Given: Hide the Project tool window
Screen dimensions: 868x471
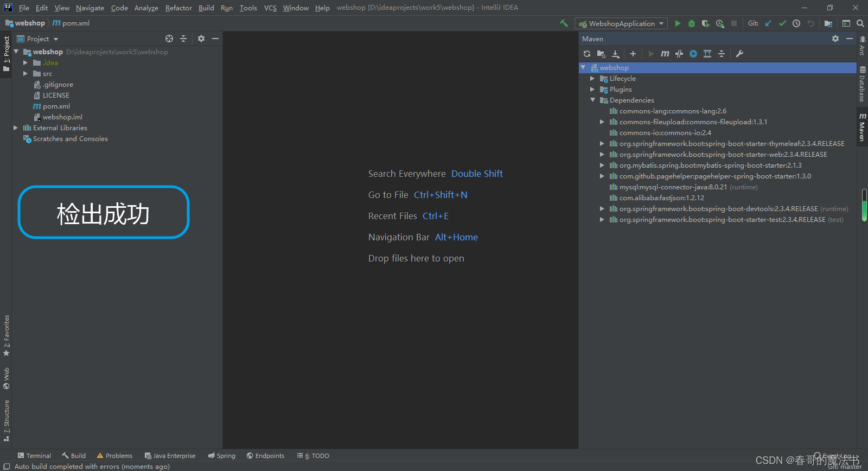Looking at the screenshot, I should (215, 39).
